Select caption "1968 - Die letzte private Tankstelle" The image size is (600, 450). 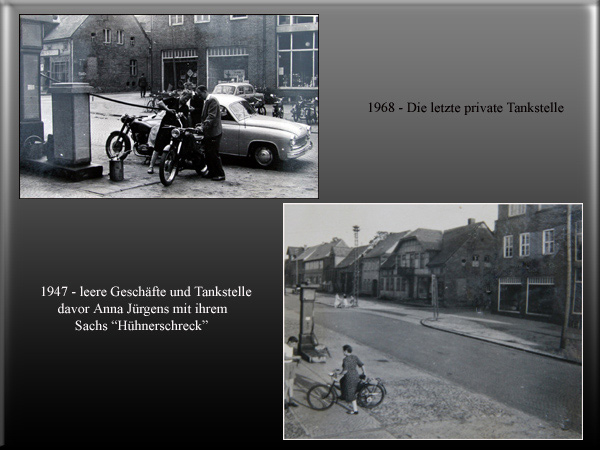click(x=466, y=108)
